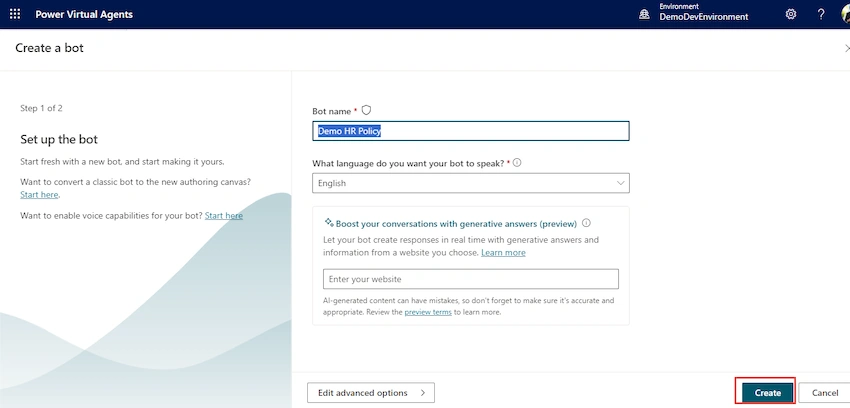
Task: Click the Bot name label
Action: point(332,111)
